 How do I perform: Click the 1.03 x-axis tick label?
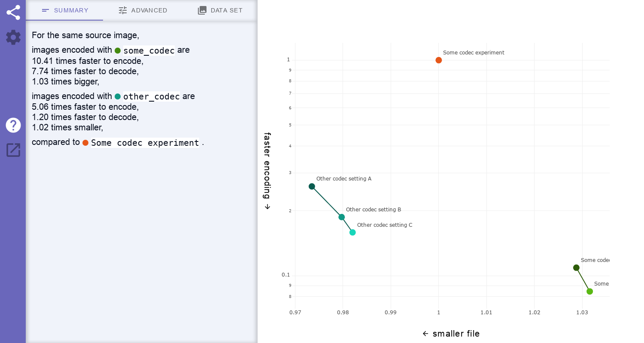(582, 313)
